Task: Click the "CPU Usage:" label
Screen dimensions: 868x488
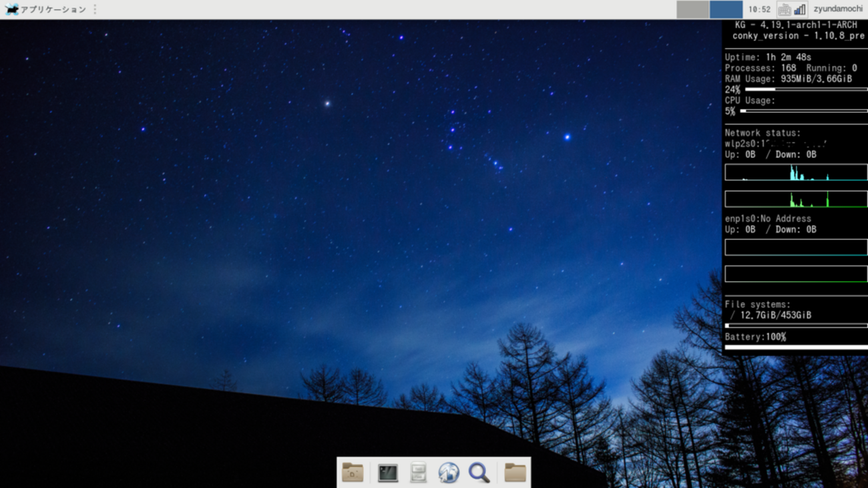Action: coord(750,100)
